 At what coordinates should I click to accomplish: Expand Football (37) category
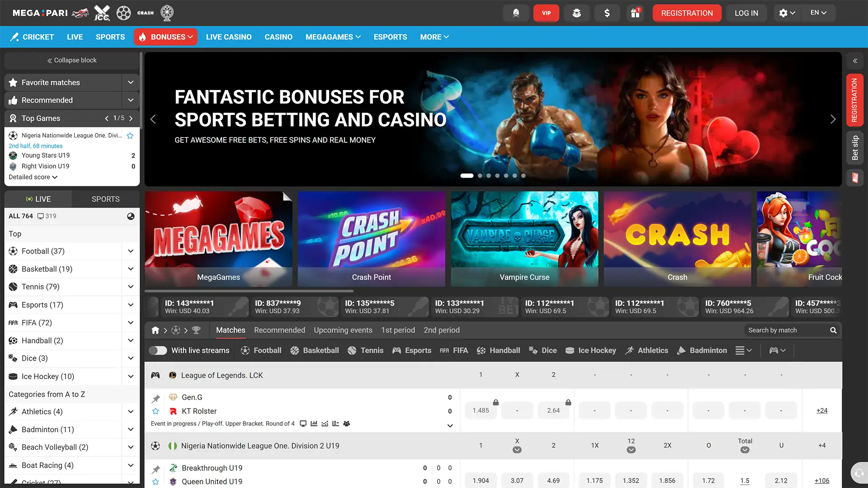130,251
